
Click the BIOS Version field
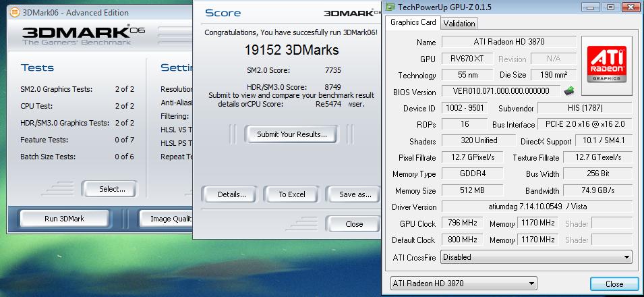coord(500,91)
